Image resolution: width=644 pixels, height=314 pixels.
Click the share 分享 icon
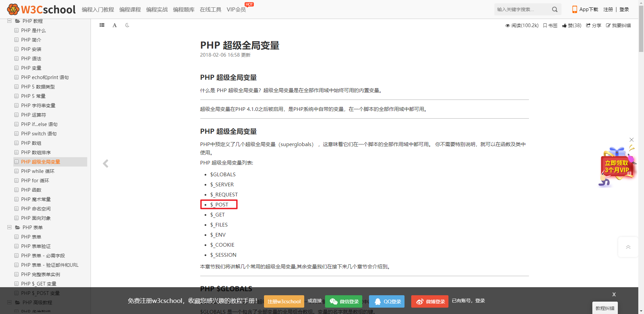tap(593, 25)
